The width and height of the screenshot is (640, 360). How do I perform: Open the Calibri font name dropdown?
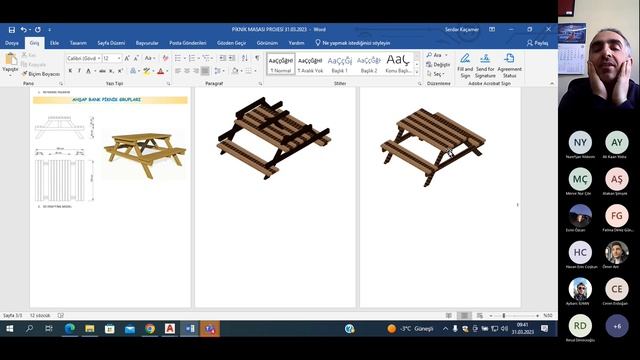click(99, 58)
